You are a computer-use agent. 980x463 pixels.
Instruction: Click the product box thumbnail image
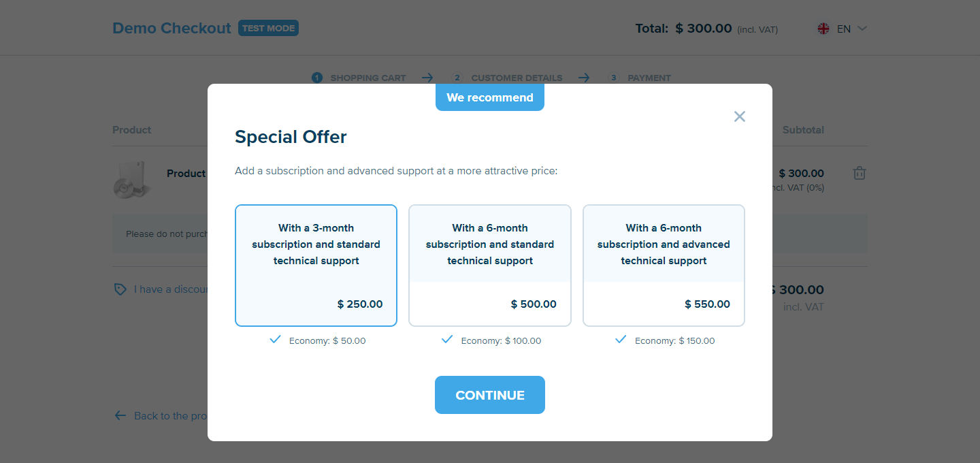tap(131, 179)
